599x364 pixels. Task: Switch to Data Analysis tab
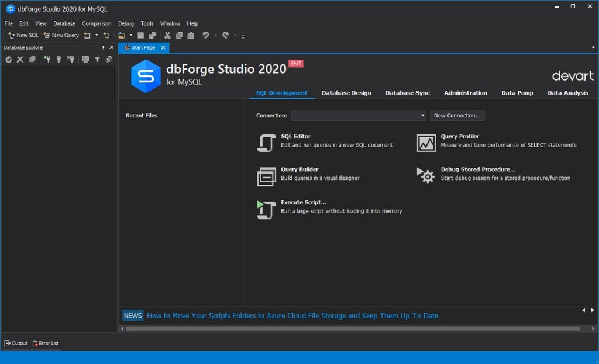click(x=567, y=93)
